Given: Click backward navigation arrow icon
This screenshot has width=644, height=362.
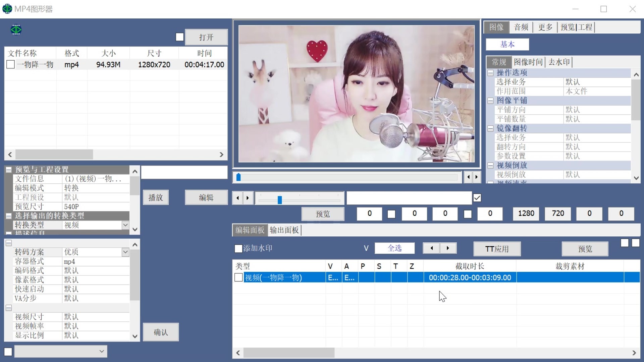Looking at the screenshot, I should coord(238,197).
